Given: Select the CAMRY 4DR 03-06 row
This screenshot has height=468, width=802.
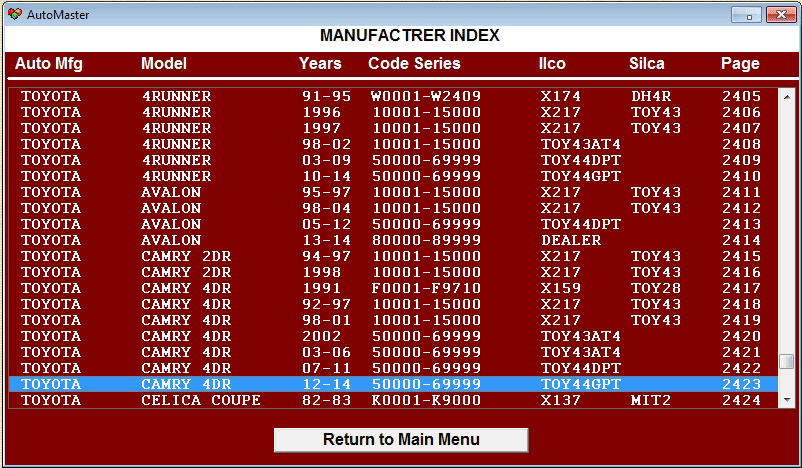Looking at the screenshot, I should pos(393,352).
